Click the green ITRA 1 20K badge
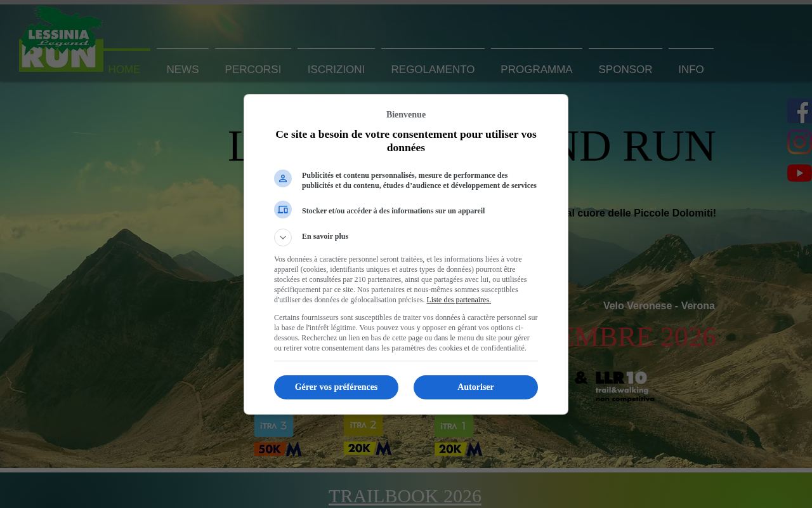This screenshot has width=812, height=508. [x=459, y=436]
